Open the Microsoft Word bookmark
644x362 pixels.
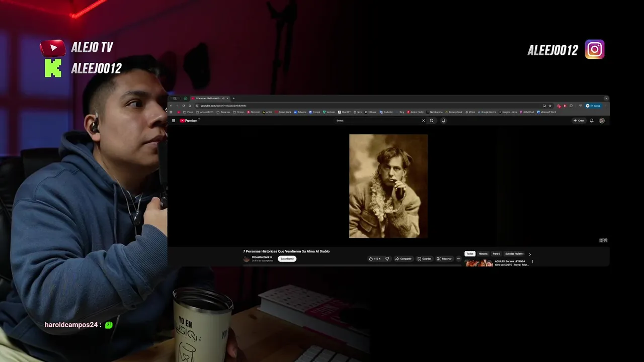tap(546, 112)
